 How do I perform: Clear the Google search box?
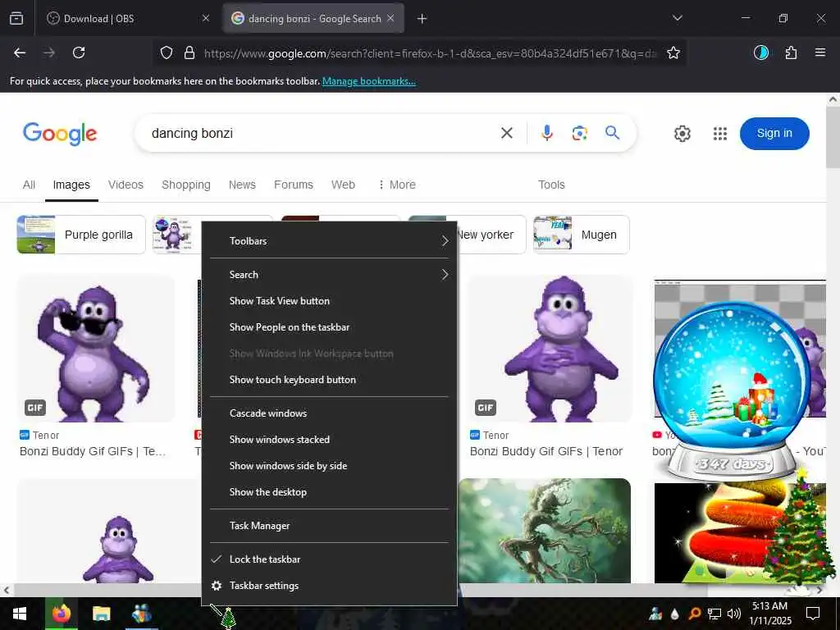coord(507,133)
